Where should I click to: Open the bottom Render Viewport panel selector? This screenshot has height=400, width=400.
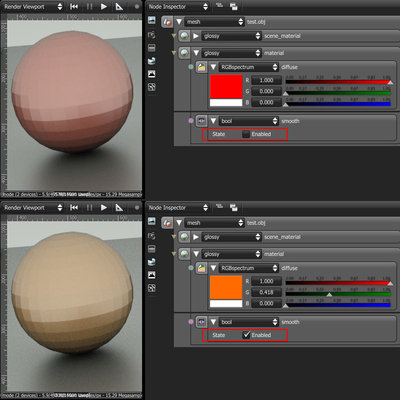32,208
